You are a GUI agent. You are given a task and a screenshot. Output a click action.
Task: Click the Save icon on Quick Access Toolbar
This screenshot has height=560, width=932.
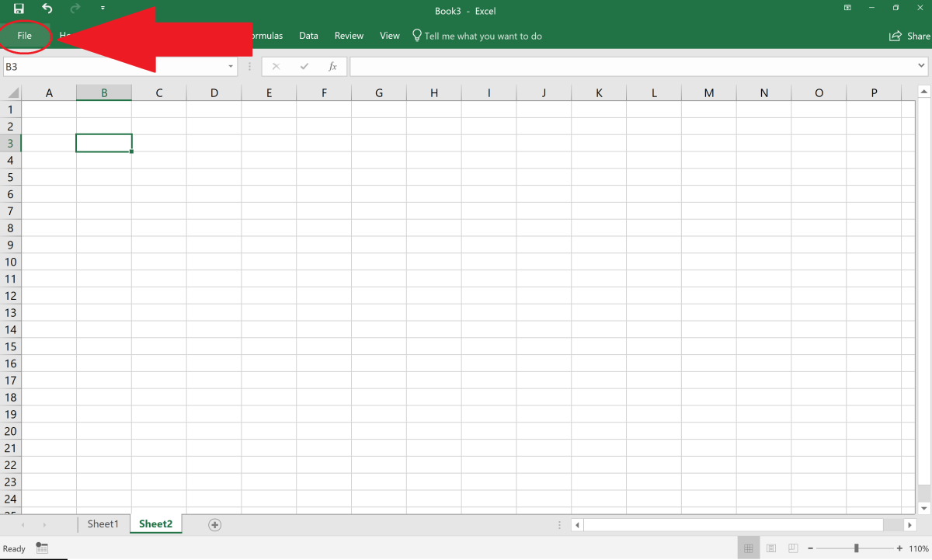tap(17, 8)
